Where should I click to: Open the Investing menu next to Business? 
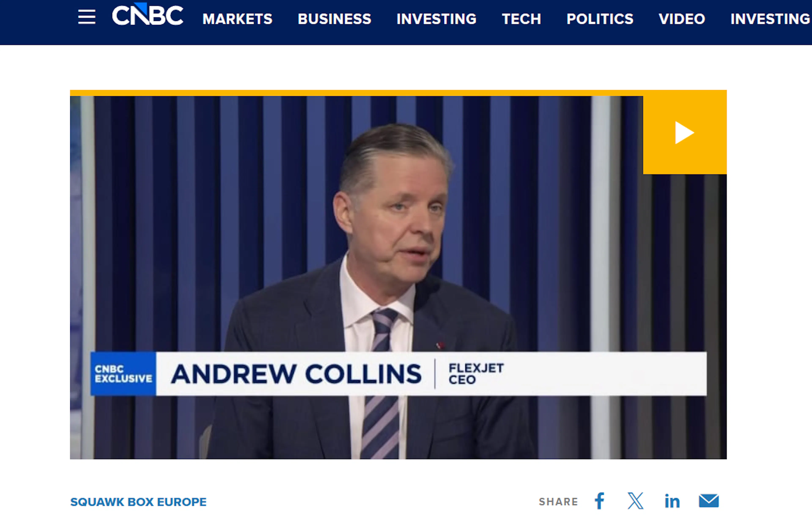436,19
